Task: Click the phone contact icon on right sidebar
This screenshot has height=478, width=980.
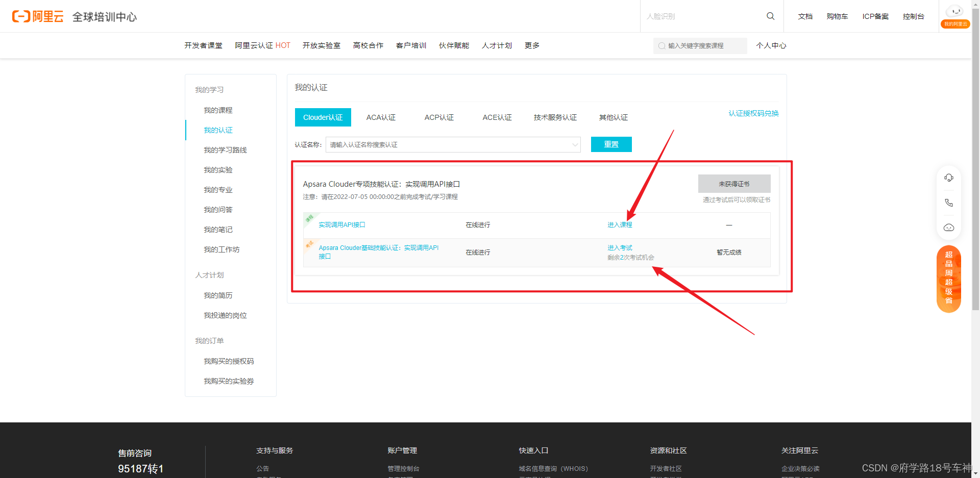Action: click(x=949, y=203)
